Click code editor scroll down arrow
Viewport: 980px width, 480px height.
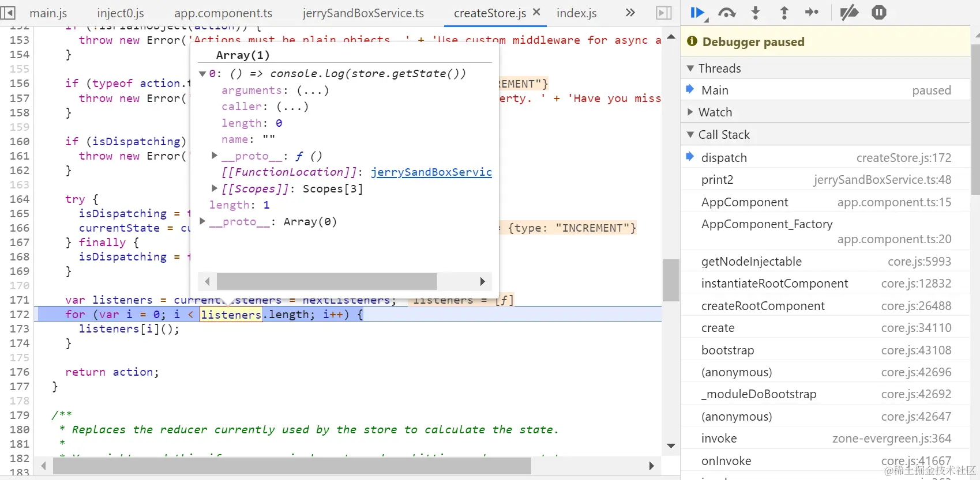[671, 445]
